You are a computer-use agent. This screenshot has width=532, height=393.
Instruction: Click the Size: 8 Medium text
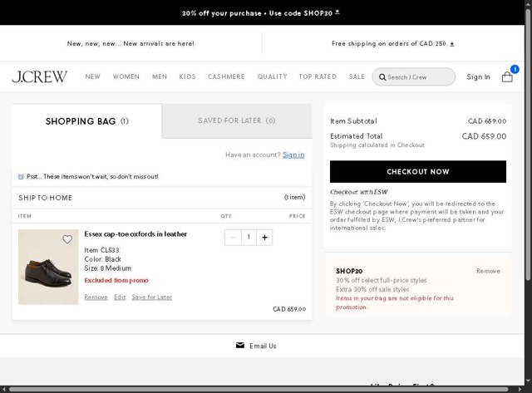pyautogui.click(x=108, y=268)
